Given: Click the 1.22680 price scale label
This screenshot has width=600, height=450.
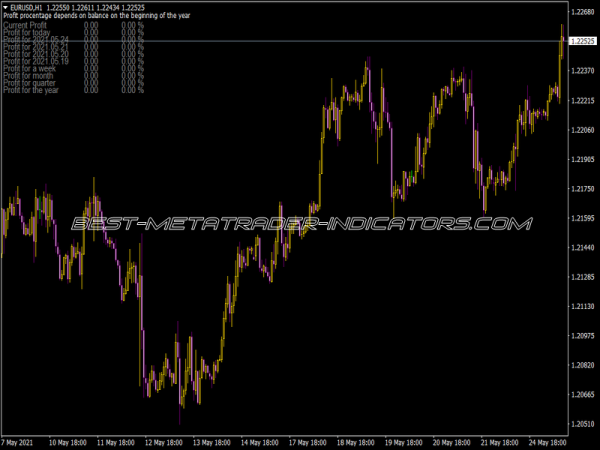Looking at the screenshot, I should point(581,12).
